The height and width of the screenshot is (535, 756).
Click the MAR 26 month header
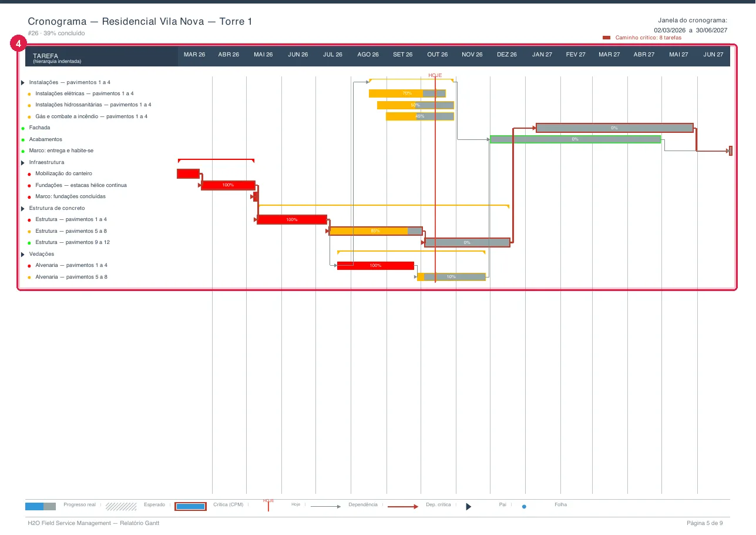tap(194, 55)
